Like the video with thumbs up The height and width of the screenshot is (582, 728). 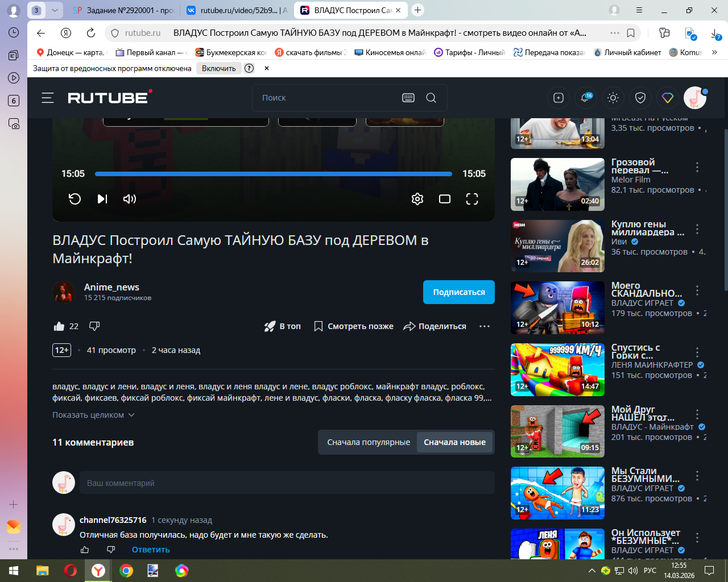click(x=59, y=326)
